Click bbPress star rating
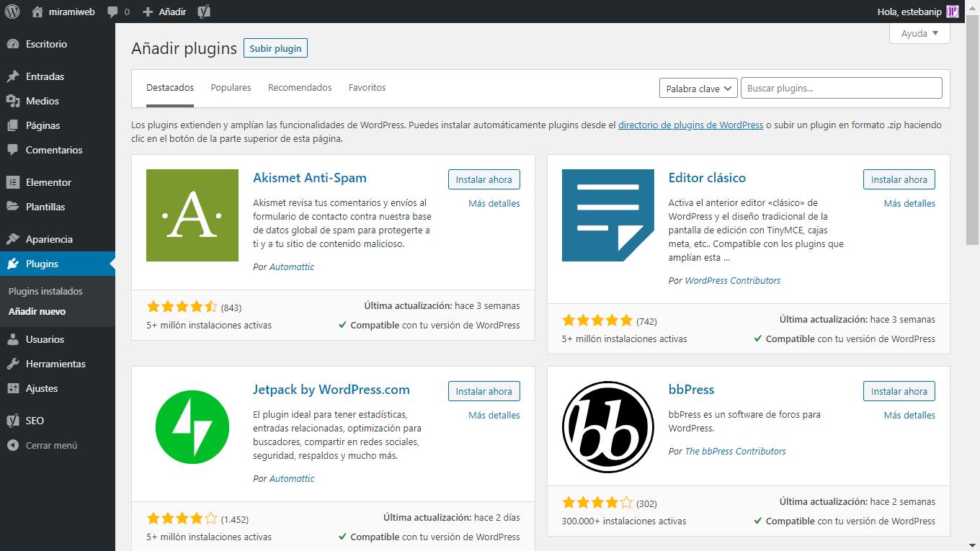This screenshot has width=980, height=551. tap(597, 503)
